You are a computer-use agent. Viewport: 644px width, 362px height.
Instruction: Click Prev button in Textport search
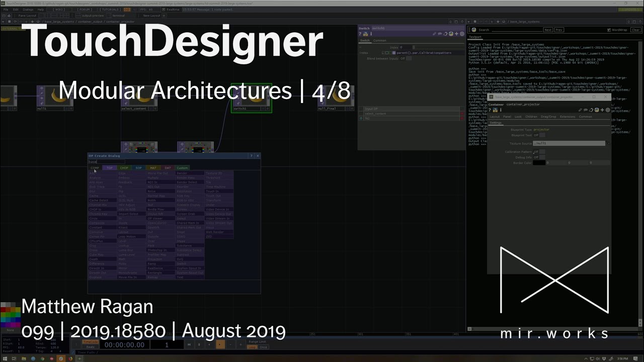(x=559, y=30)
